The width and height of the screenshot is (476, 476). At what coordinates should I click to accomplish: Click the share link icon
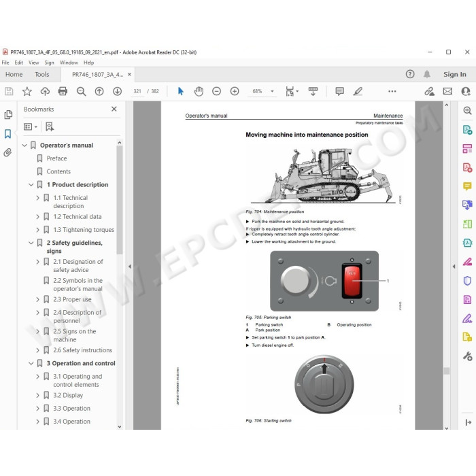pyautogui.click(x=429, y=91)
